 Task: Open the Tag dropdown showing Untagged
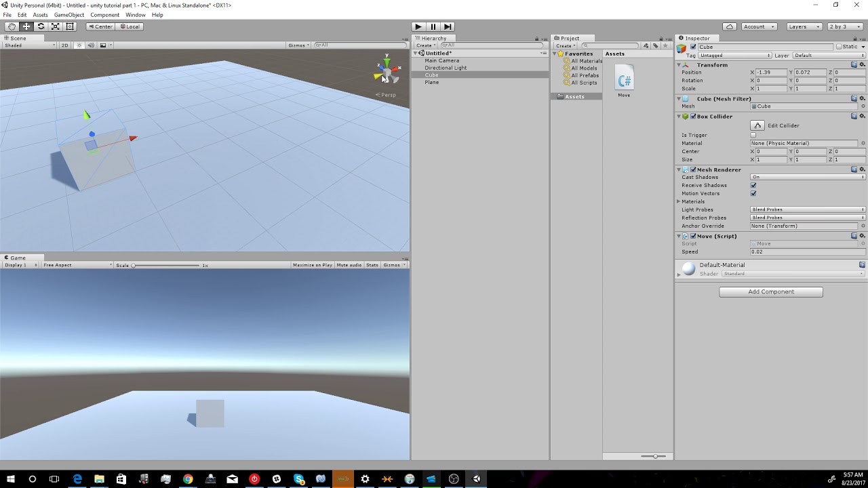(735, 56)
